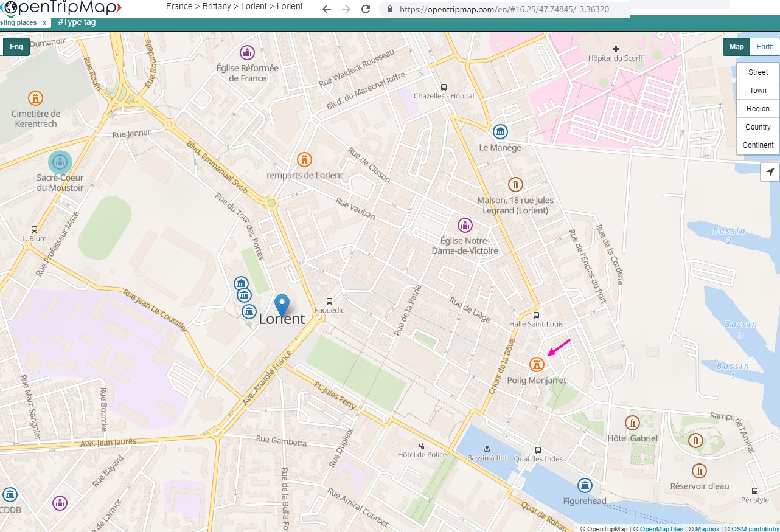780x532 pixels.
Task: Click the blue Lorient location pin
Action: [282, 305]
